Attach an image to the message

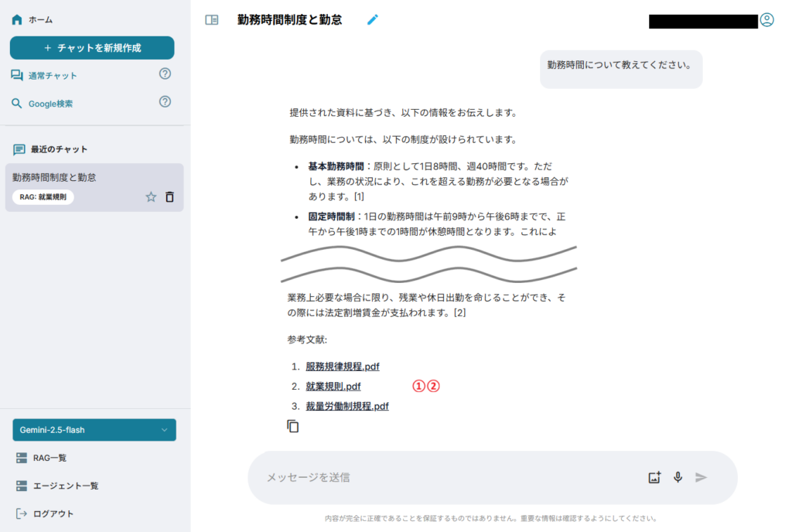[654, 477]
